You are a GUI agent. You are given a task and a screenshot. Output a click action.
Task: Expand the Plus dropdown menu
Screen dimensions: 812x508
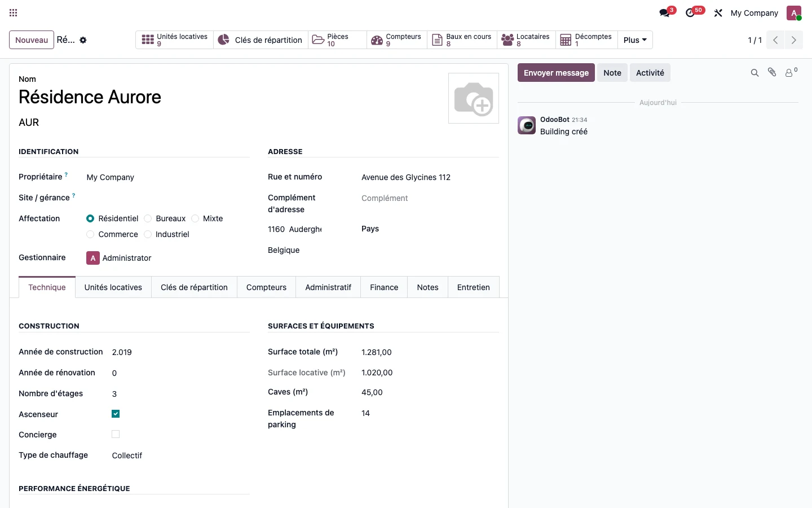[x=635, y=40]
